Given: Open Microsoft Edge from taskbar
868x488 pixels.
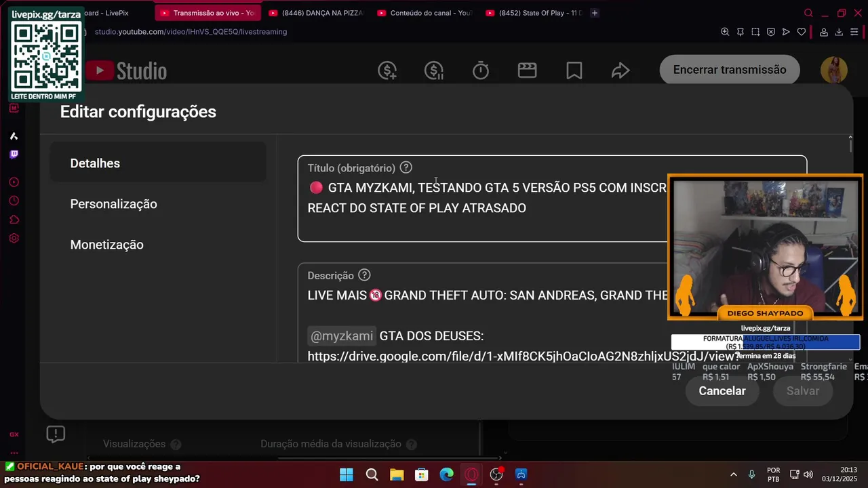Looking at the screenshot, I should coord(446,474).
